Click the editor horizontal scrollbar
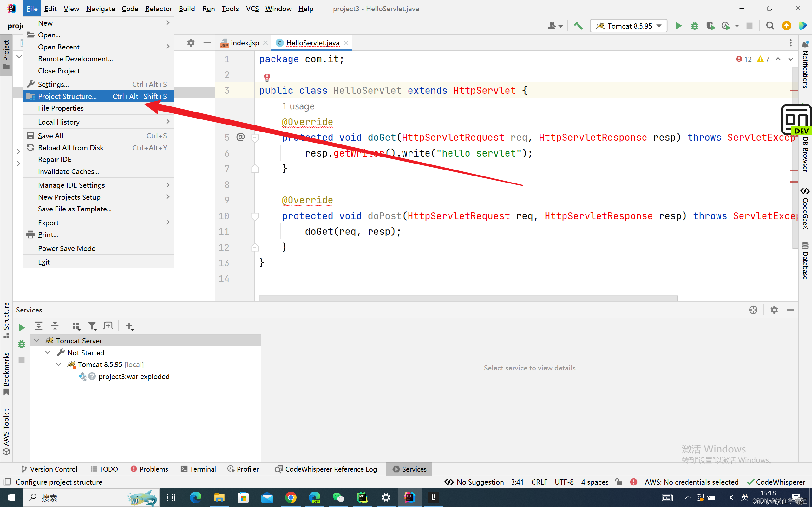Viewport: 812px width, 507px height. 468,298
